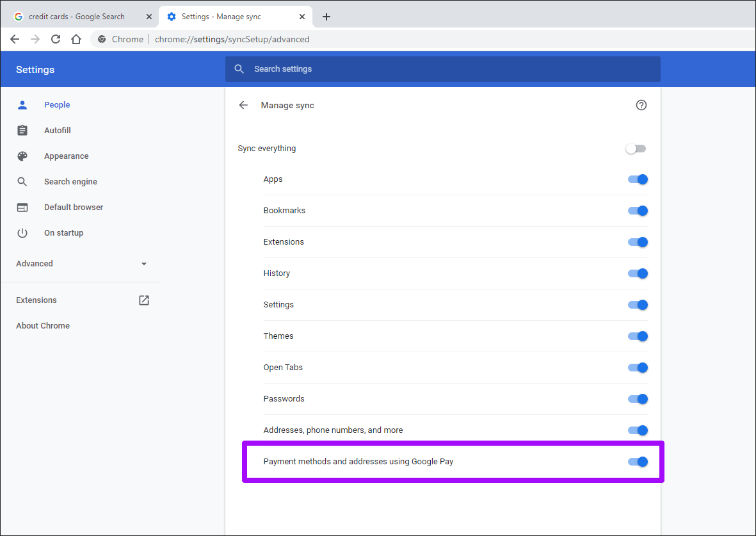Click the search magnifier in settings bar
Viewport: 756px width, 536px height.
(x=239, y=69)
